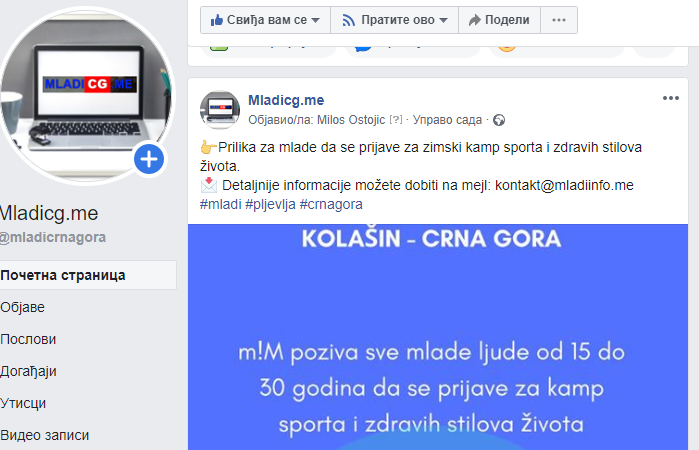The image size is (699, 450).
Task: Open the post options three-dot menu
Action: (670, 98)
